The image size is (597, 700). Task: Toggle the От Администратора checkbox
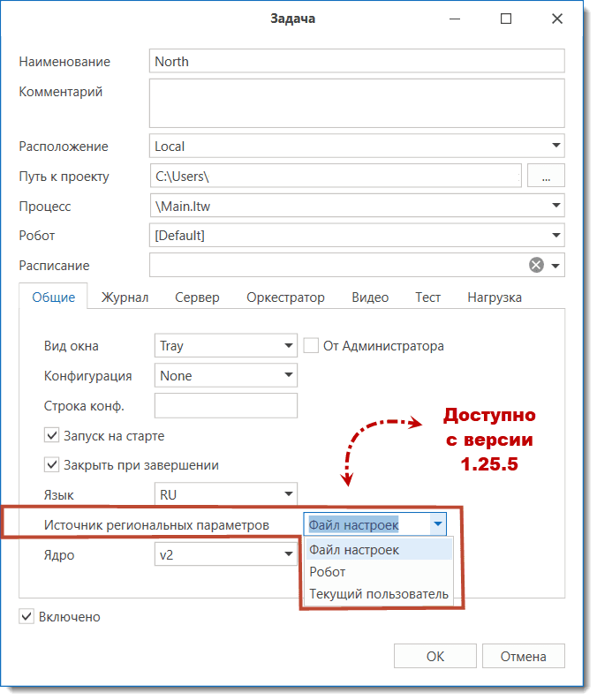311,345
